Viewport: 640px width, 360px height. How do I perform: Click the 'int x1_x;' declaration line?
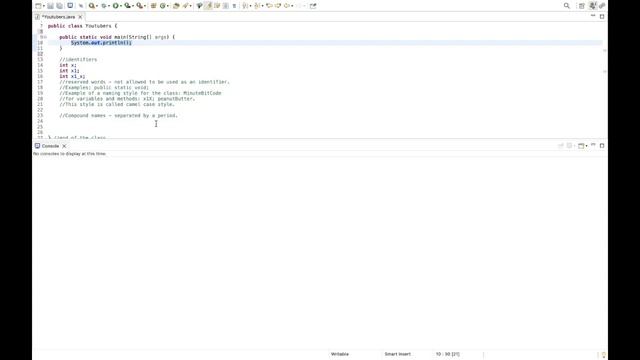pyautogui.click(x=72, y=76)
